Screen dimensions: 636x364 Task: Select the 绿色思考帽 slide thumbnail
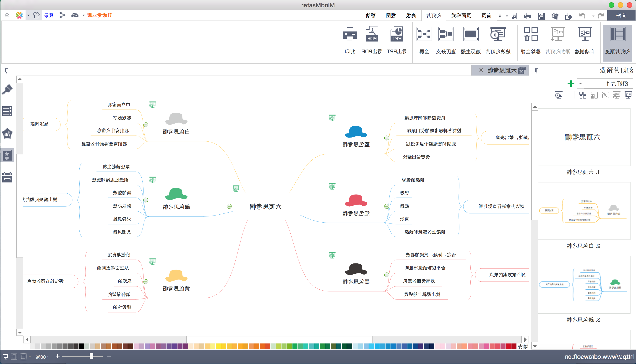click(584, 285)
